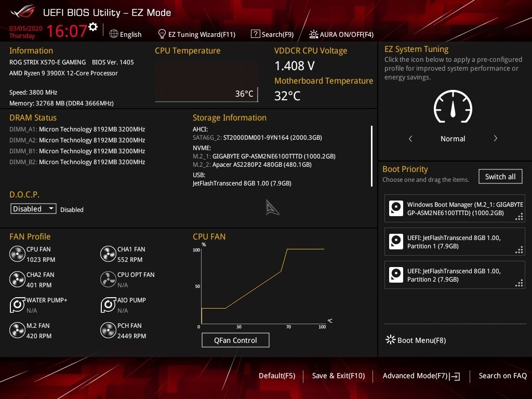532x399 pixels.
Task: Select the JetFlash Partition 1 boot entry
Action: [455, 242]
